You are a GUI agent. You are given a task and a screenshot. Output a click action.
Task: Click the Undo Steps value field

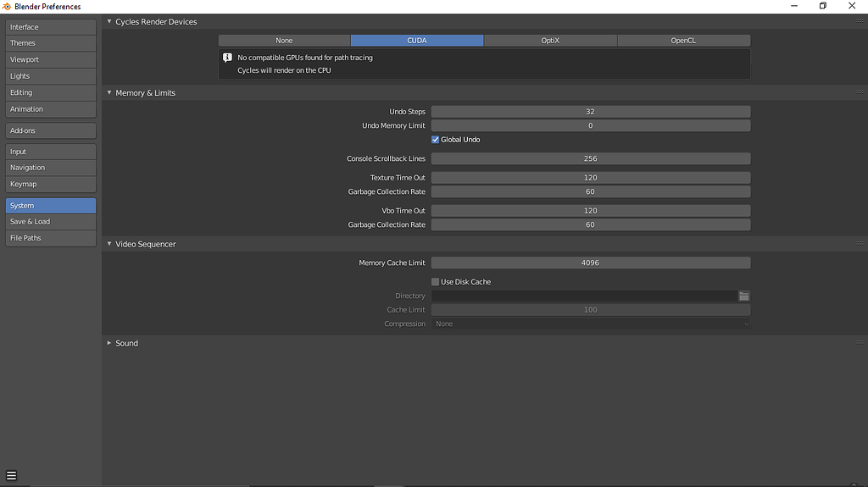pos(591,111)
